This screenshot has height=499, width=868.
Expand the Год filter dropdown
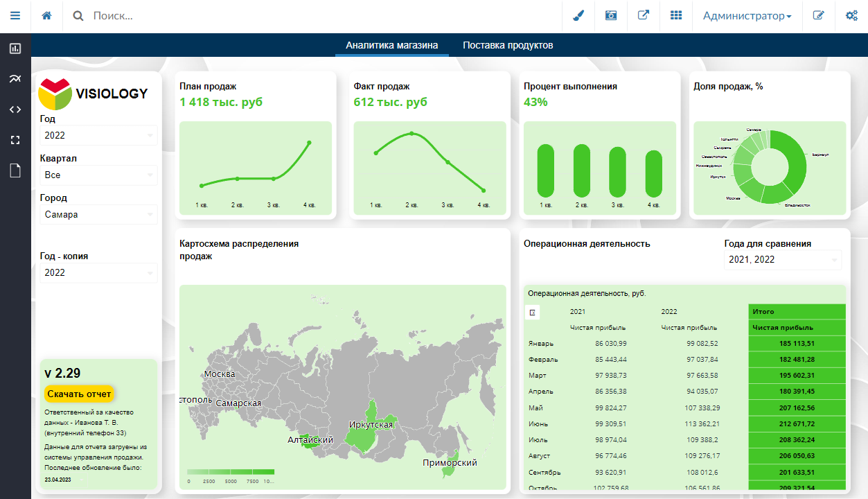(x=98, y=135)
